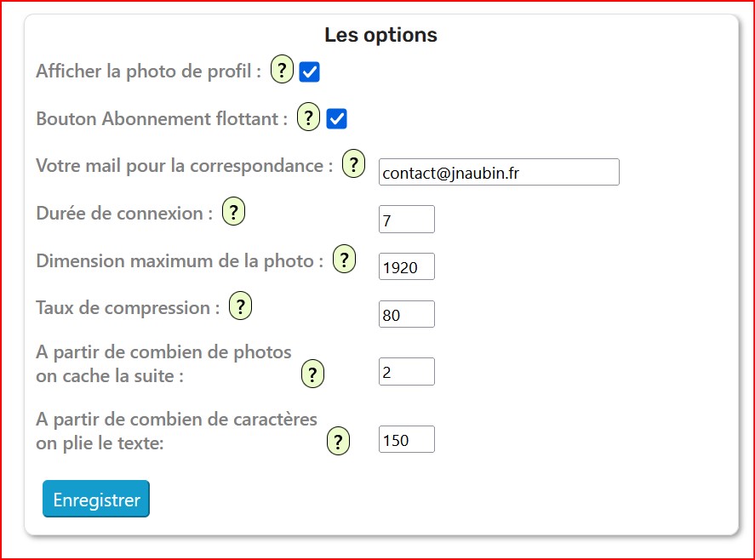
Task: Click the Les options heading
Action: point(380,35)
